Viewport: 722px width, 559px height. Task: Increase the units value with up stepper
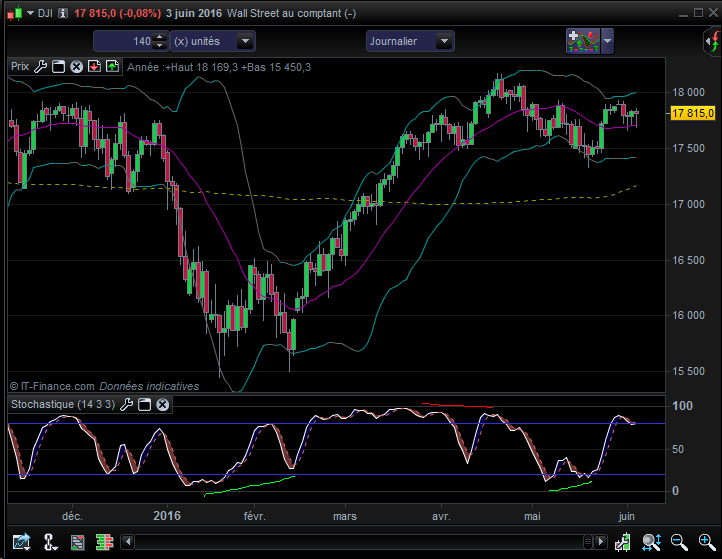(159, 37)
